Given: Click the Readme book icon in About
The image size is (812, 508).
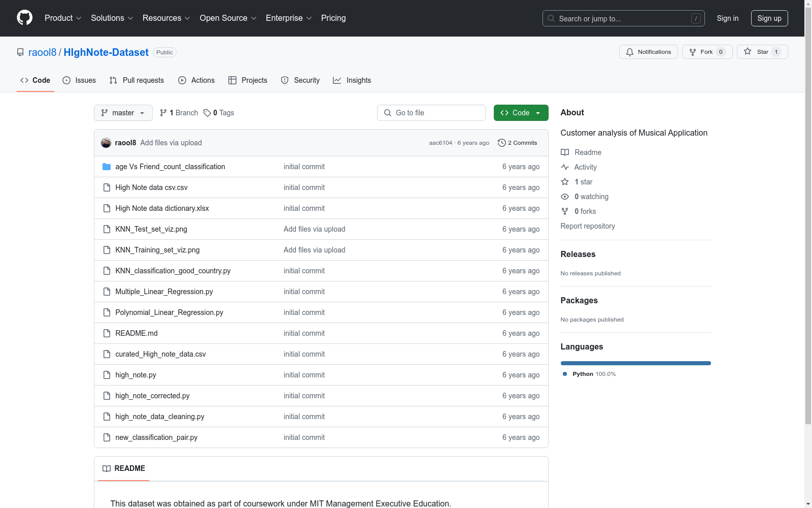Looking at the screenshot, I should (565, 152).
